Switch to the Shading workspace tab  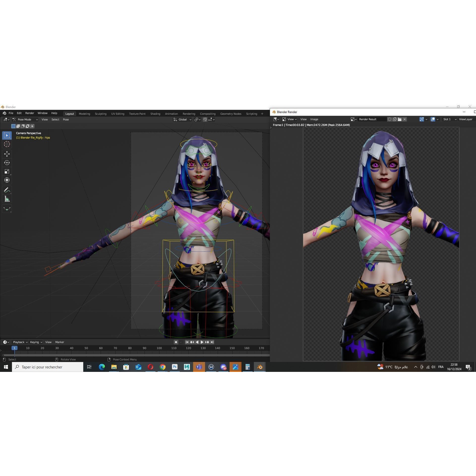click(x=155, y=114)
